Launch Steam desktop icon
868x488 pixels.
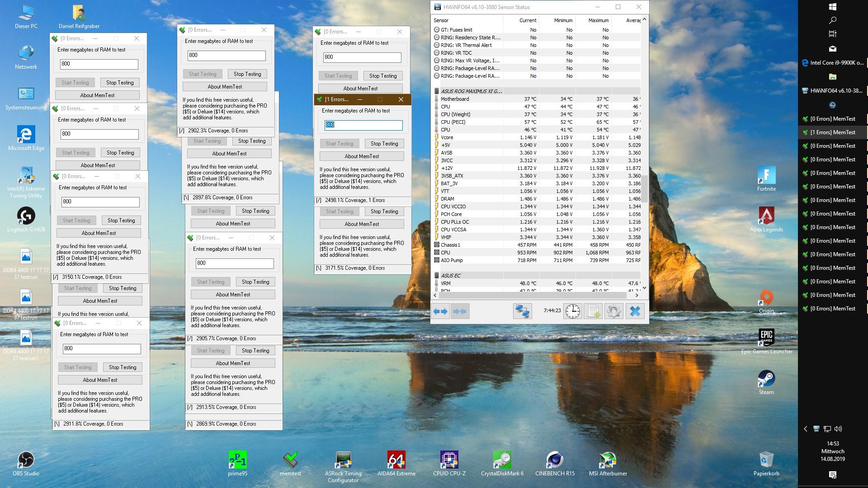(x=766, y=383)
